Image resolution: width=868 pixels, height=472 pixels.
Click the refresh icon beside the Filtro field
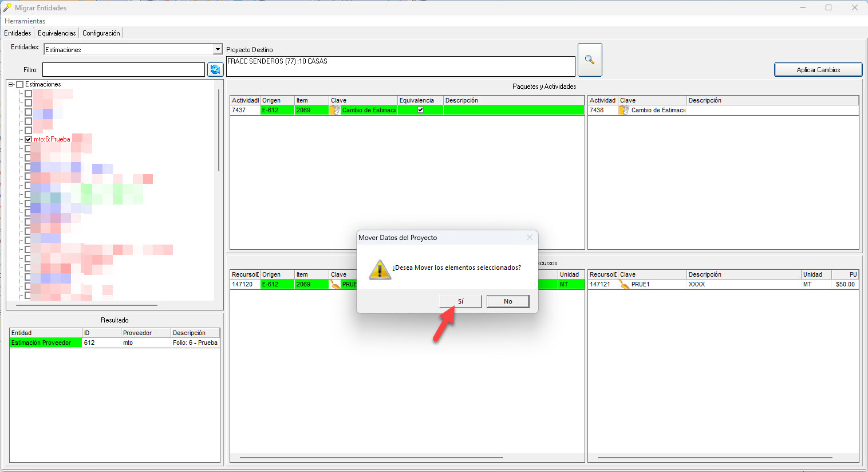pos(215,69)
